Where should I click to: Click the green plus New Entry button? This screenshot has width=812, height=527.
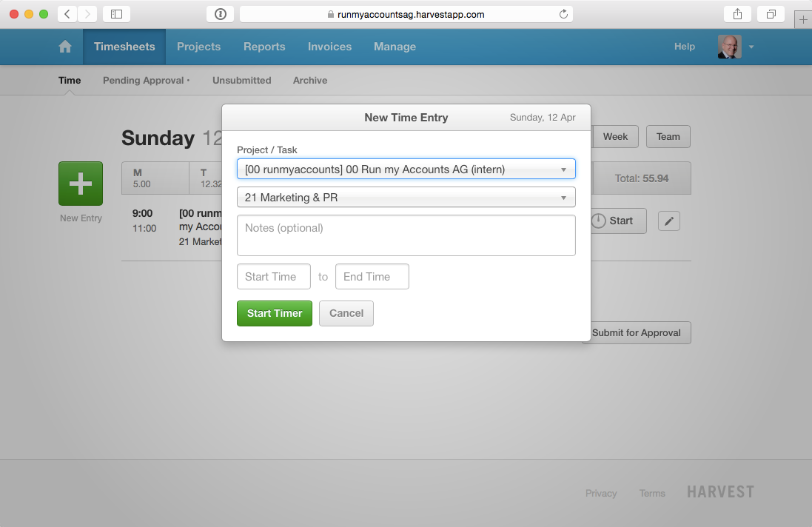tap(81, 184)
